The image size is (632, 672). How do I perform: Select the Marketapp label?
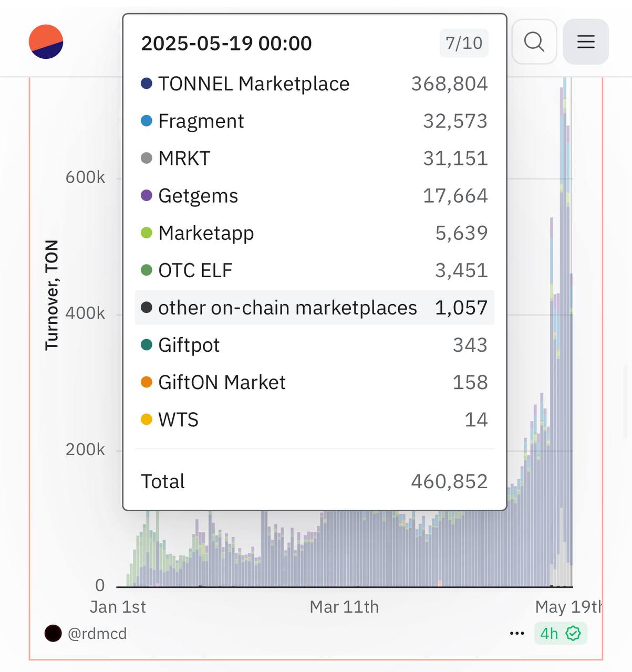[x=206, y=233]
